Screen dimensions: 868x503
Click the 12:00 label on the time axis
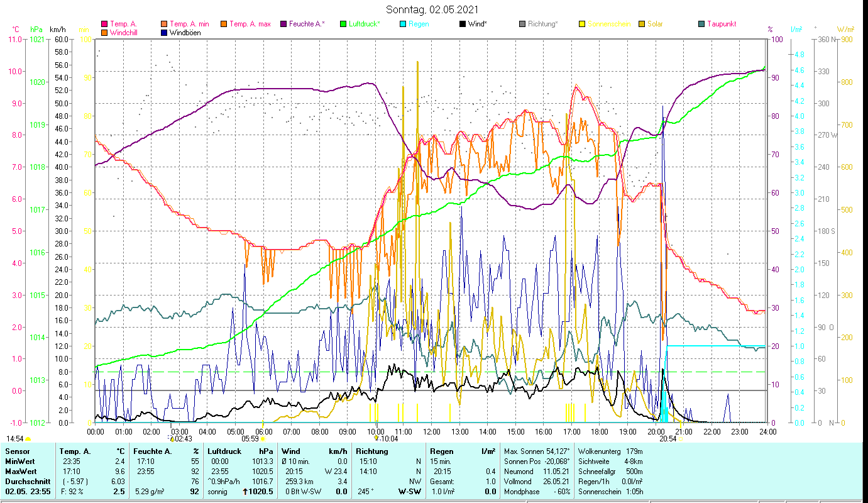[432, 432]
